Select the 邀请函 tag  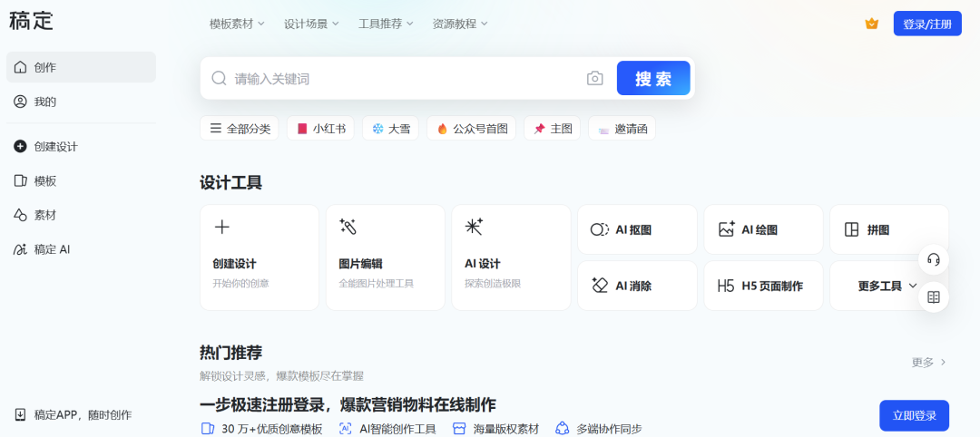pyautogui.click(x=622, y=129)
